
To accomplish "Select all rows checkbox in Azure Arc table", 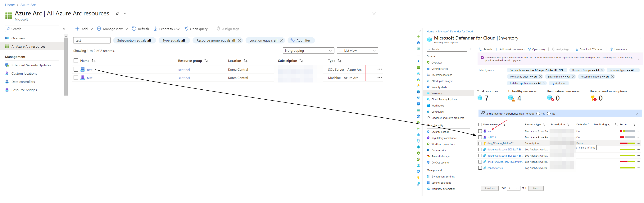I will 76,61.
